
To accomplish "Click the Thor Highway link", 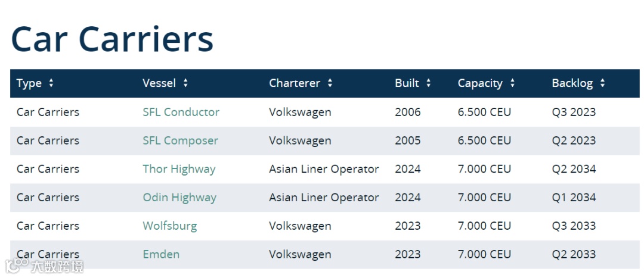I will pyautogui.click(x=179, y=169).
